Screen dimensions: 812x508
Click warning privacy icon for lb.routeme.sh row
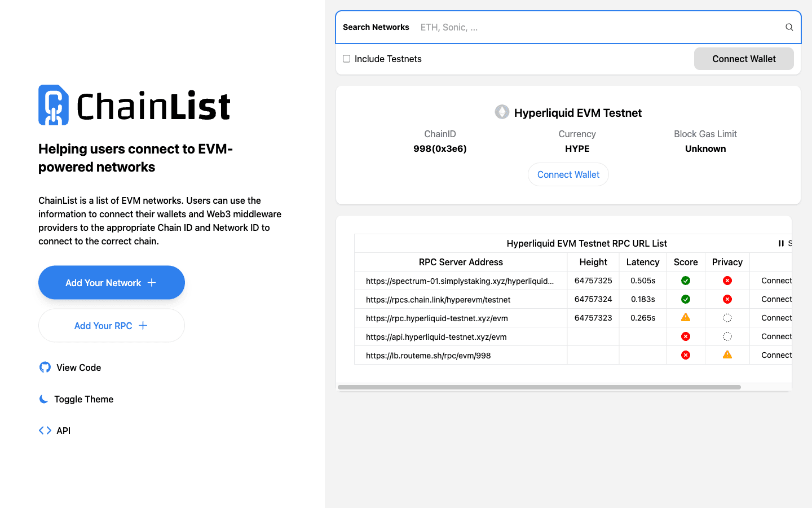tap(727, 354)
